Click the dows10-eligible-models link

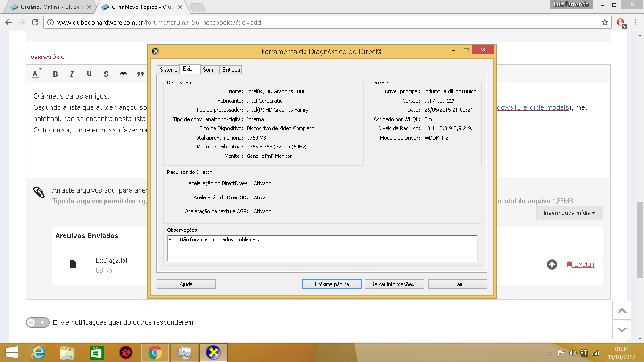pos(532,107)
